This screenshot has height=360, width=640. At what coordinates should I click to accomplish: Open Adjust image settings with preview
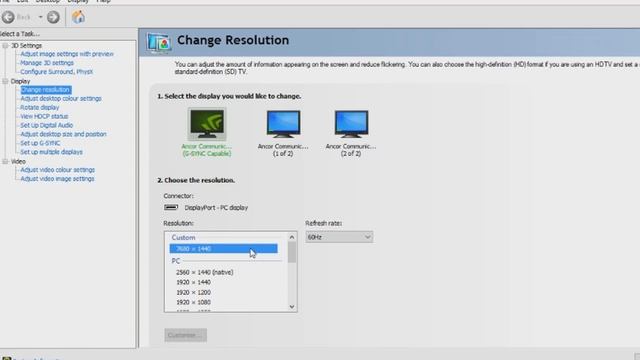(67, 54)
